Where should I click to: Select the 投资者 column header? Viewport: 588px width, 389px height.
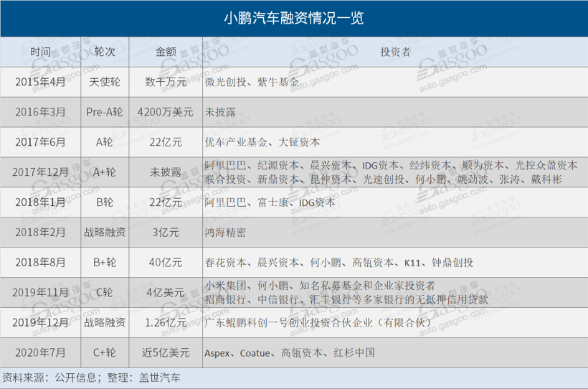(395, 52)
